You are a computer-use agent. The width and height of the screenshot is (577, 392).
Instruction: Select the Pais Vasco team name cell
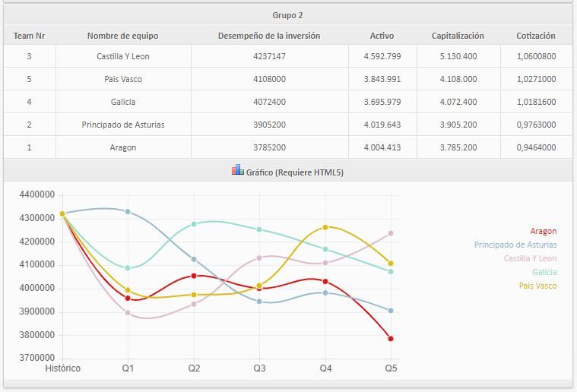[123, 79]
